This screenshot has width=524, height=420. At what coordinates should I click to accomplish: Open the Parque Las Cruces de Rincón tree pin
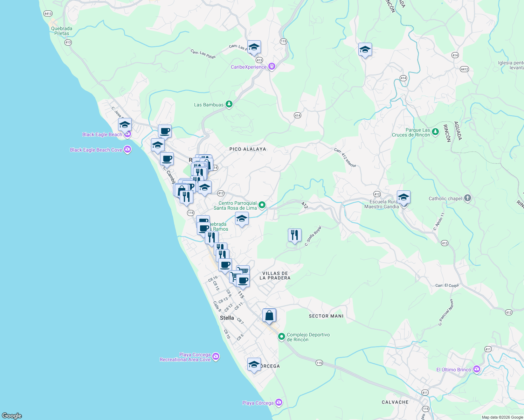[x=435, y=132]
